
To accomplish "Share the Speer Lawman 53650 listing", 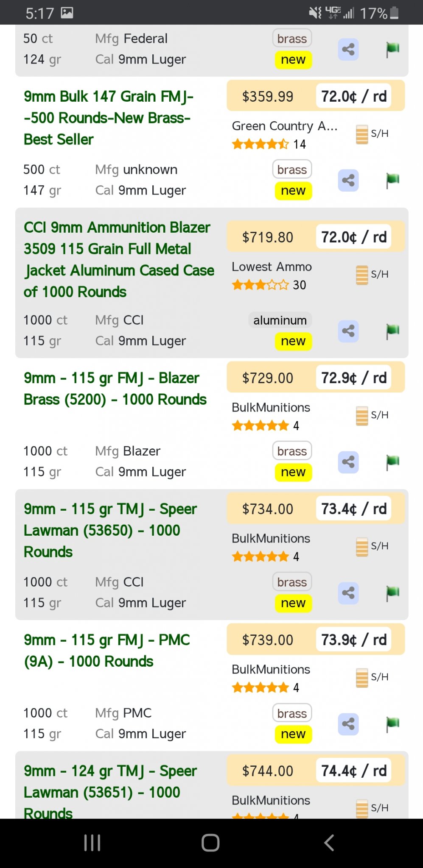I will pos(348,593).
